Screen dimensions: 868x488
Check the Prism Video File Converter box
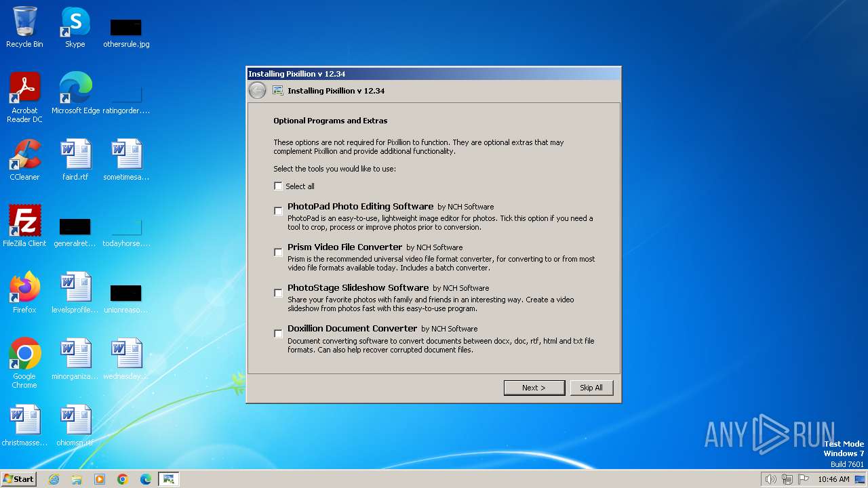pyautogui.click(x=278, y=252)
